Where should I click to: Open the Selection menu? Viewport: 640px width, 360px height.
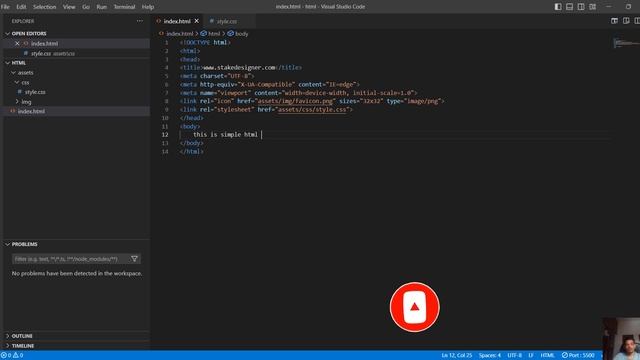[44, 7]
